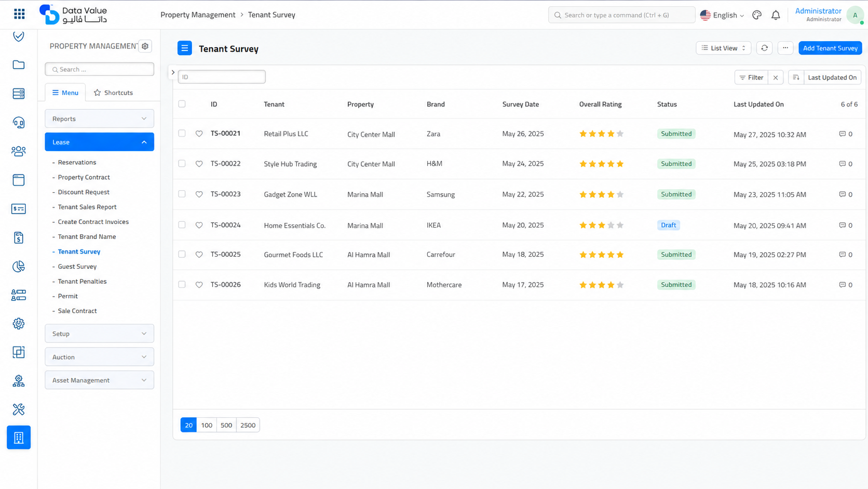
Task: Switch to the Menu tab
Action: click(x=65, y=92)
